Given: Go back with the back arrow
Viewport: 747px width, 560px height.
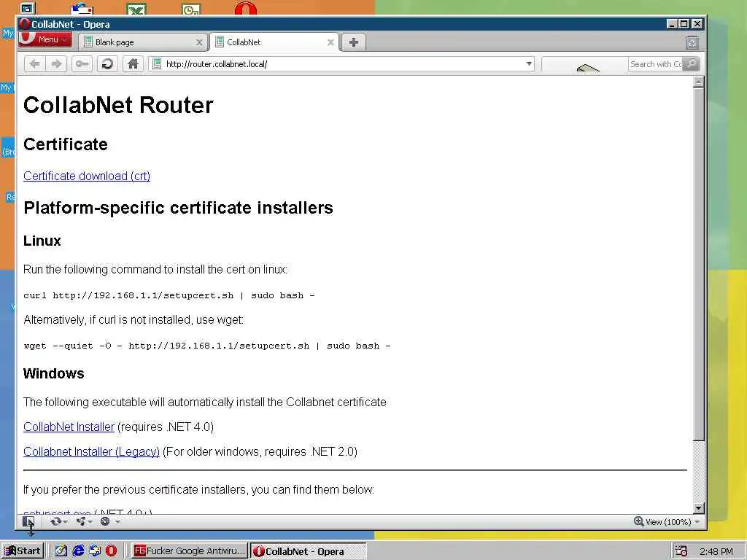Looking at the screenshot, I should tap(34, 64).
